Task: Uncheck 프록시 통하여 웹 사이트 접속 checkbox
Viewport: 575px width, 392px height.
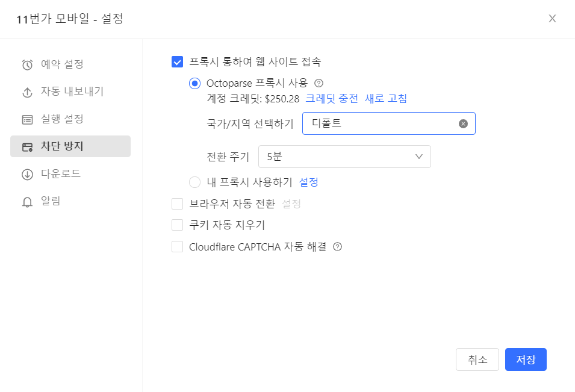Action: (x=177, y=61)
